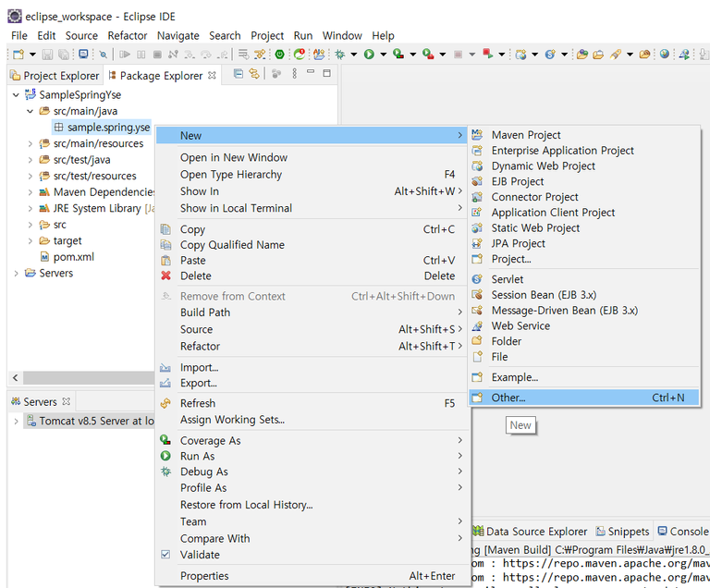Viewport: 710px width, 588px height.
Task: Click the Open Web Browser globe icon
Action: [665, 55]
